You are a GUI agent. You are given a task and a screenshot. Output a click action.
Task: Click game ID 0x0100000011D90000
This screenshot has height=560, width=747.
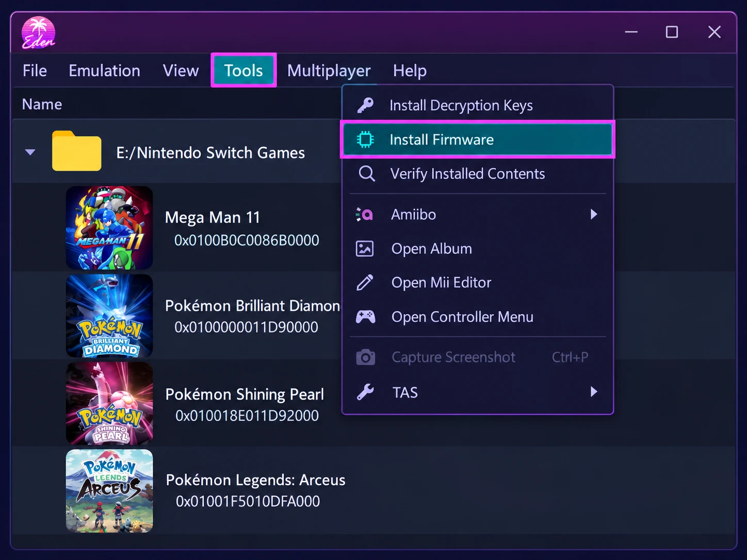[246, 327]
